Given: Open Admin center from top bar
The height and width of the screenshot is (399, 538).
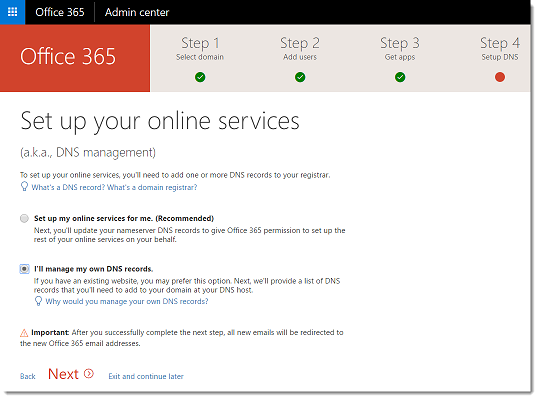Looking at the screenshot, I should (137, 12).
